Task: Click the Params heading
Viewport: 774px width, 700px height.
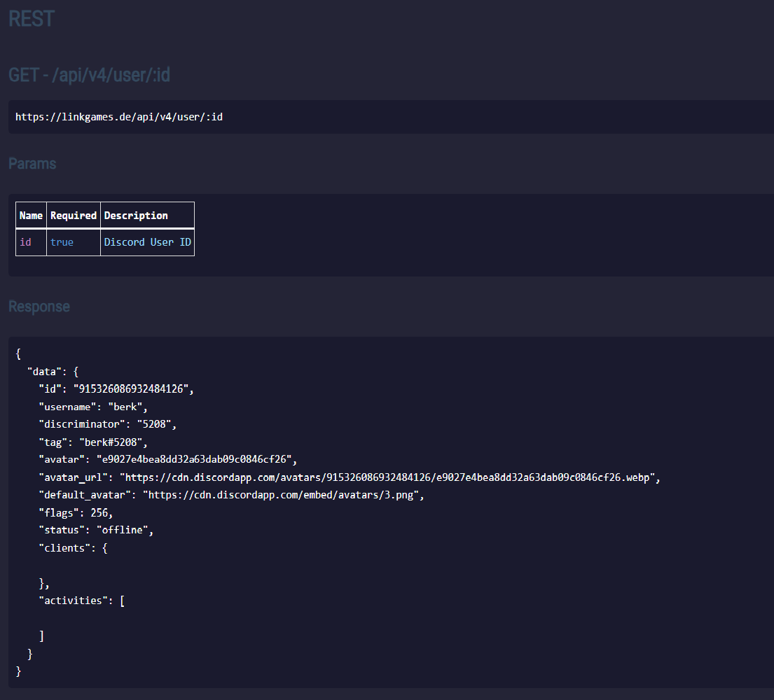Action: (32, 164)
